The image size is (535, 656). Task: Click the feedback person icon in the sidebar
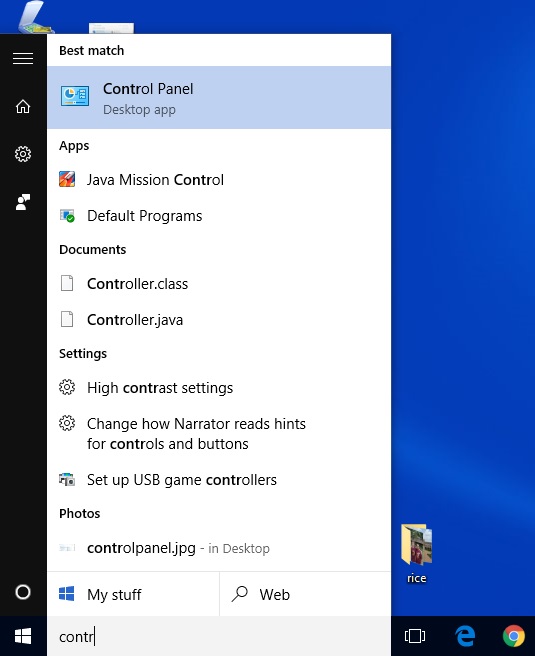tap(23, 202)
